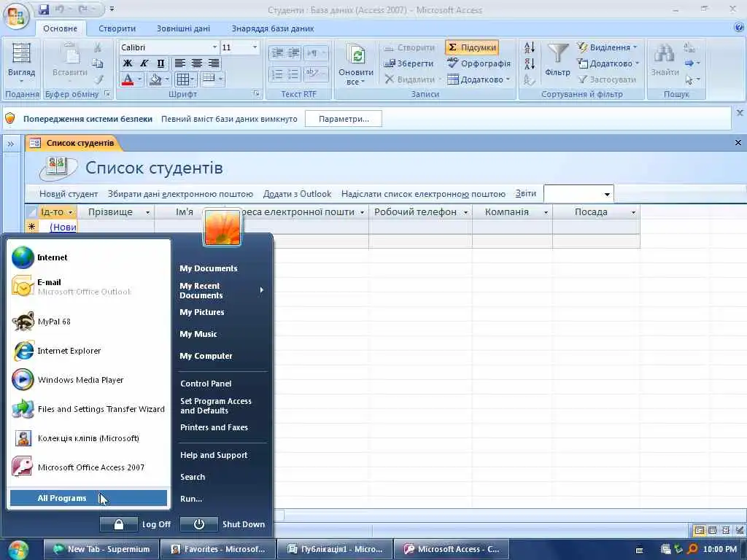Open Додатково in the Записи group

(479, 79)
